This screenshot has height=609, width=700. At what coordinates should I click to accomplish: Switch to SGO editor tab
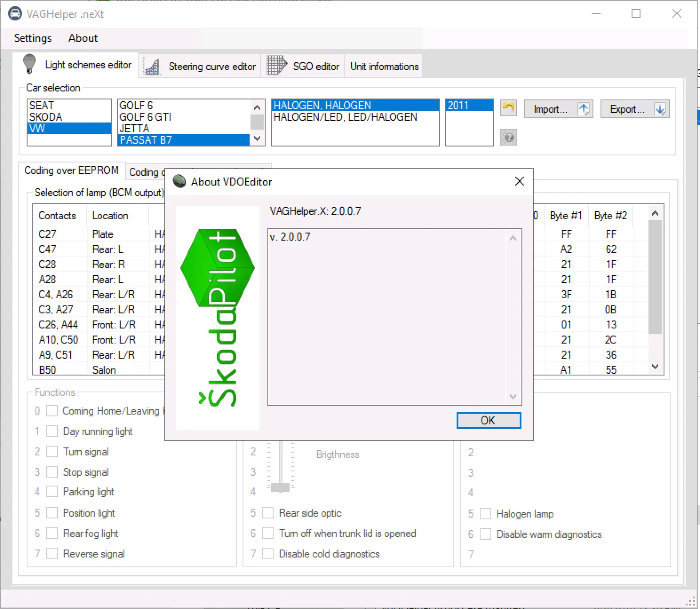tap(303, 67)
